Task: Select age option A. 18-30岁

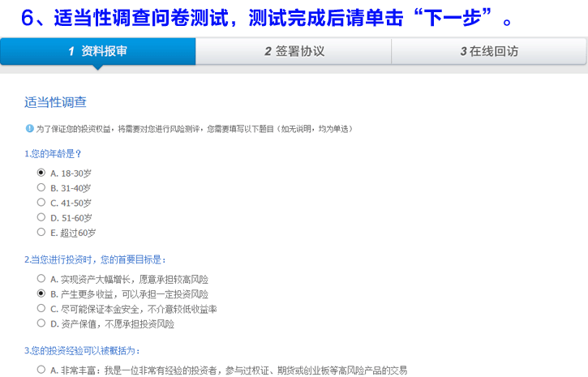Action: 41,173
